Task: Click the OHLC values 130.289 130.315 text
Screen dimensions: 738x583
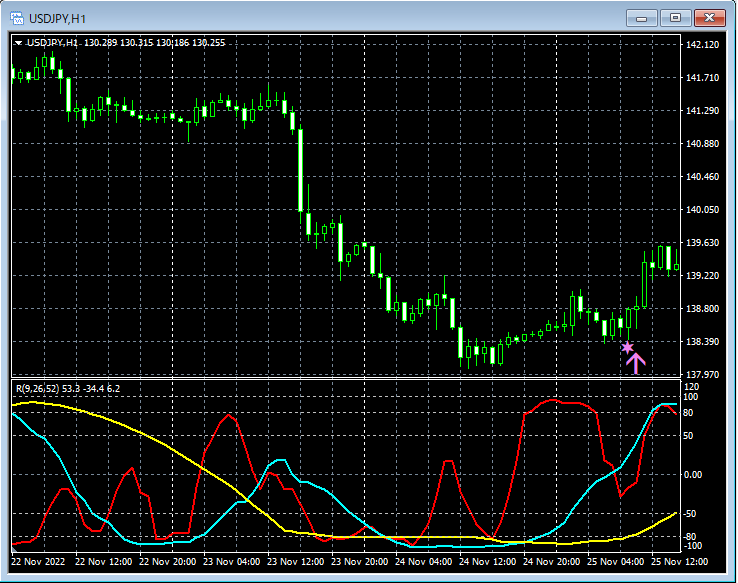Action: click(x=119, y=43)
